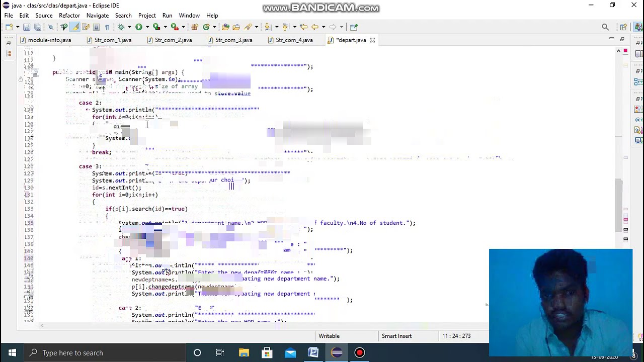Open the File menu

9,16
